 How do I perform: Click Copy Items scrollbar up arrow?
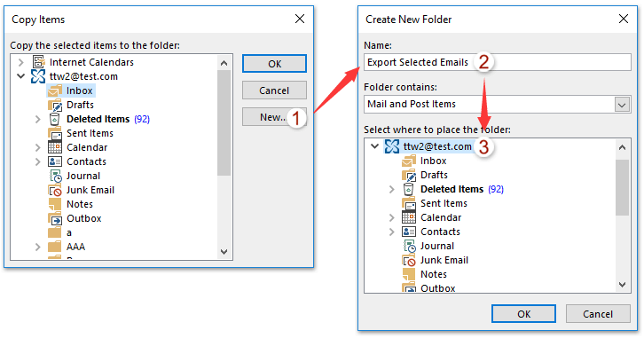[224, 63]
